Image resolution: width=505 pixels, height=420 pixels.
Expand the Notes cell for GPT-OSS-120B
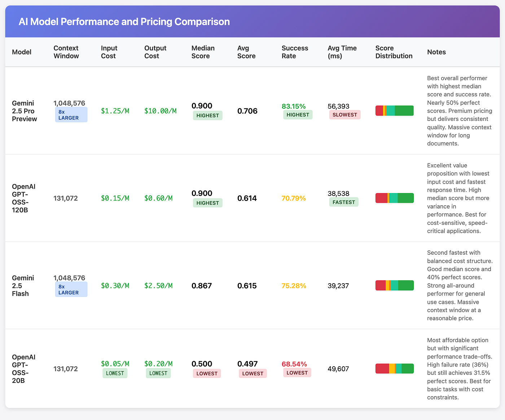(x=458, y=198)
